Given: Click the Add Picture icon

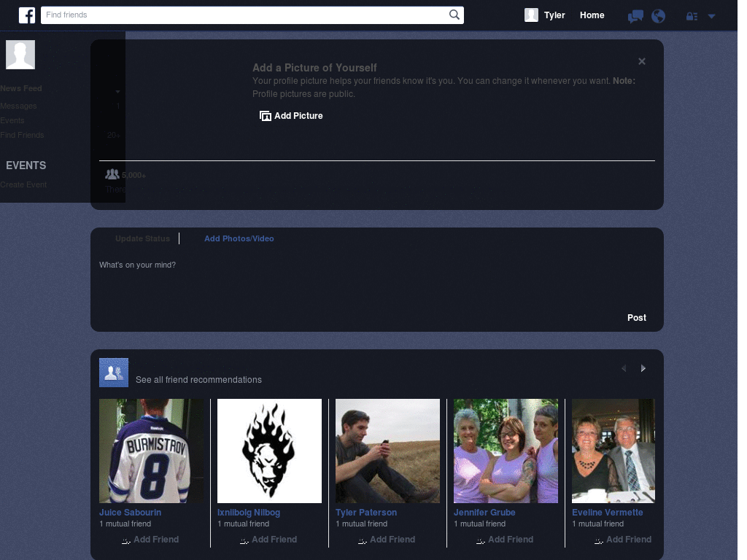Looking at the screenshot, I should [266, 116].
